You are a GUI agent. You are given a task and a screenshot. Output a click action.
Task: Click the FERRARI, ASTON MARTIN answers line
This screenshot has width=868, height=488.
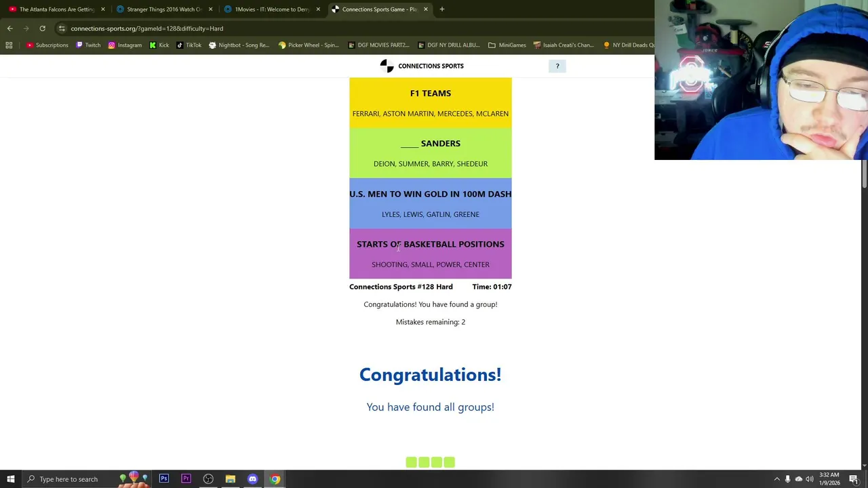431,113
